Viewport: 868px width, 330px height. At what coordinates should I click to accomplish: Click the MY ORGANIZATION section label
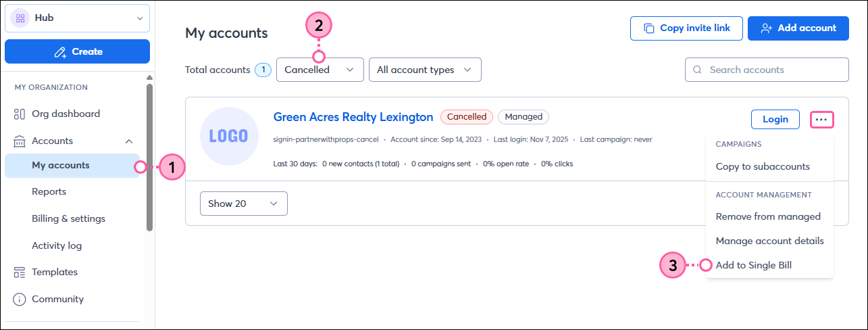coord(51,87)
